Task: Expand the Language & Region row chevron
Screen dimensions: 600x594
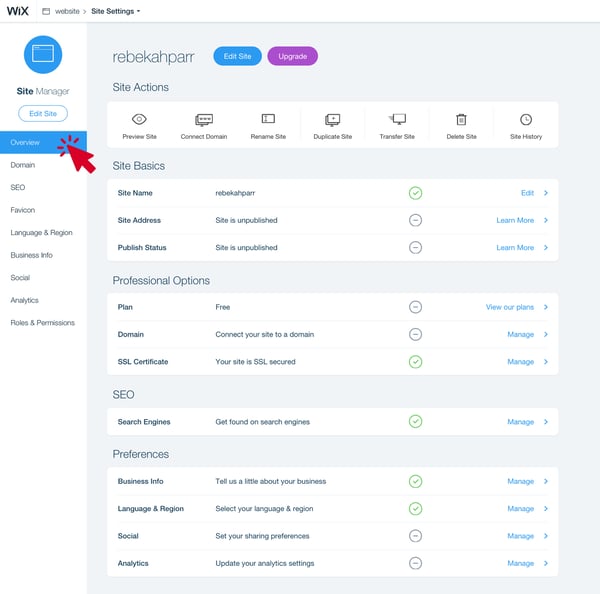Action: pos(546,509)
